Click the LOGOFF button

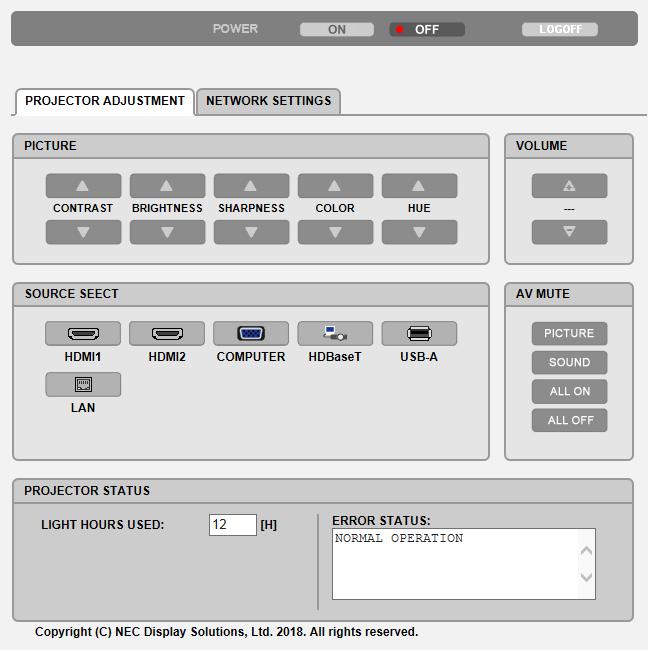560,29
